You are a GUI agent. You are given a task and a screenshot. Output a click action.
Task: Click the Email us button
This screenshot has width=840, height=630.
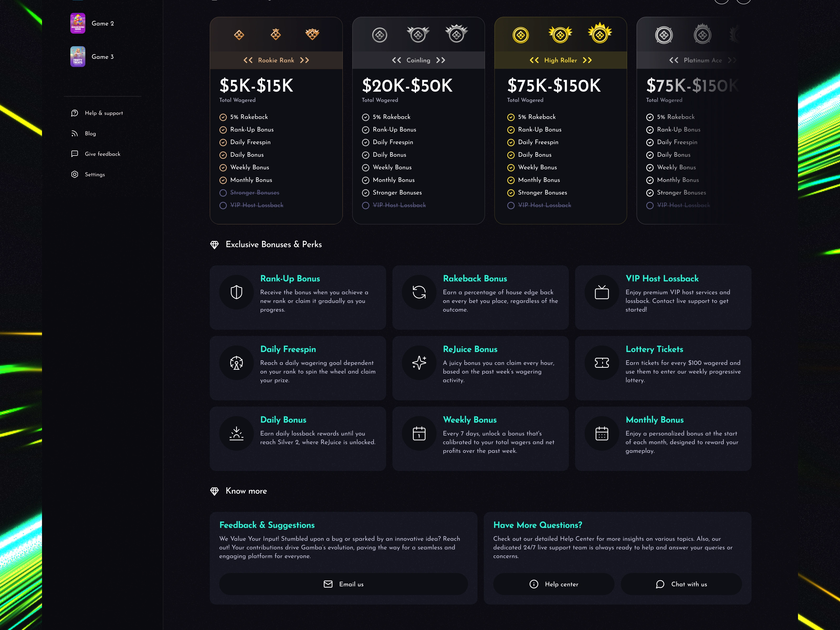[343, 584]
